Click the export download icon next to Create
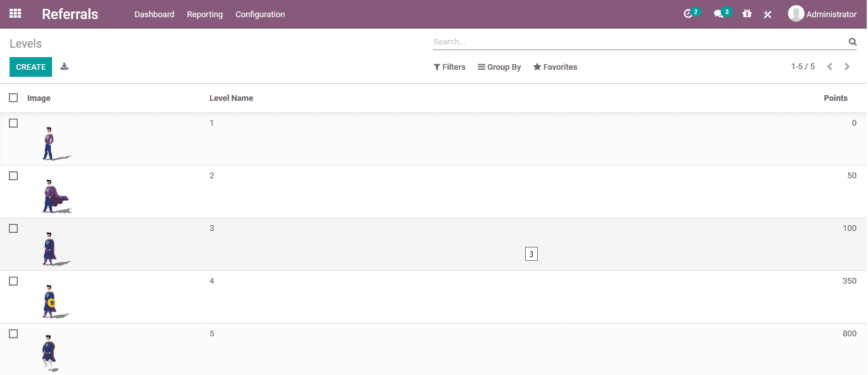The width and height of the screenshot is (868, 375). [64, 67]
